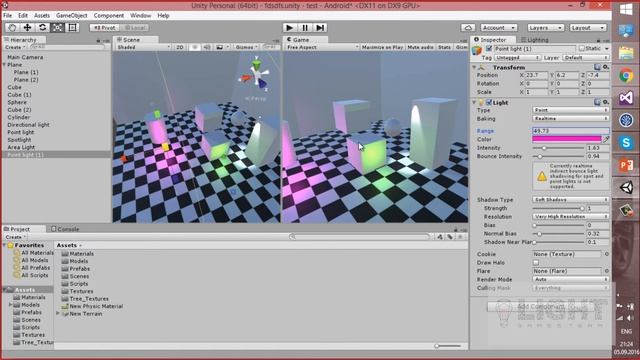Open the Shaded draw mode dropdown
The image size is (640, 360).
pos(143,47)
